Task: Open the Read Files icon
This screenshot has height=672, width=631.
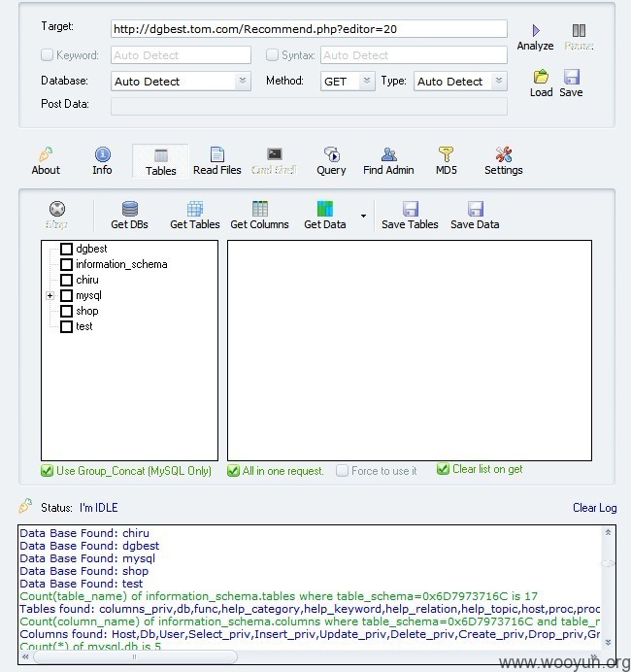Action: (x=217, y=153)
